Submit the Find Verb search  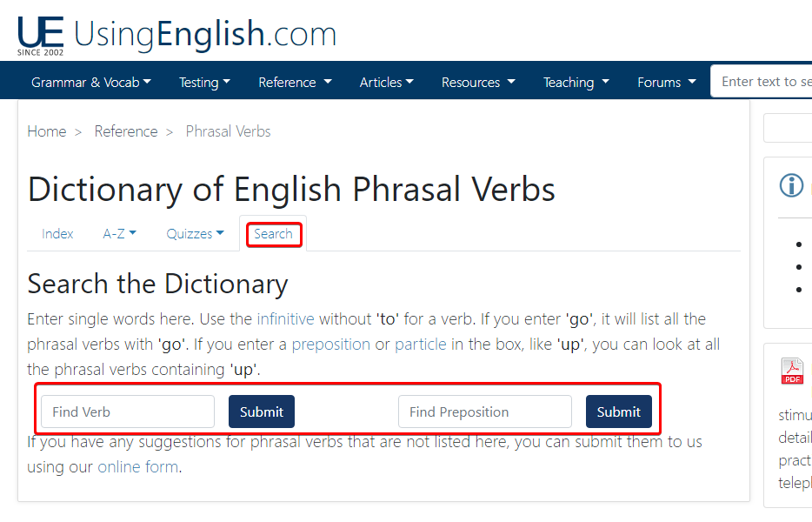[262, 412]
